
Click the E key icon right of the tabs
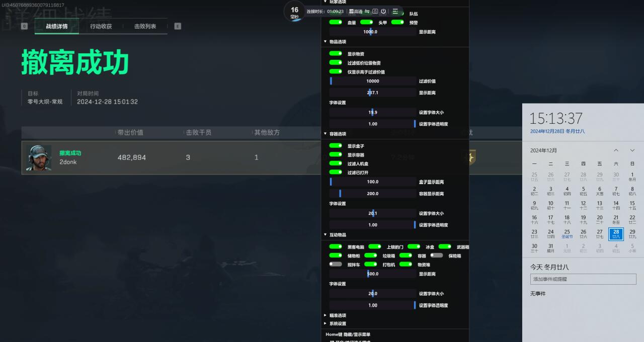(178, 26)
